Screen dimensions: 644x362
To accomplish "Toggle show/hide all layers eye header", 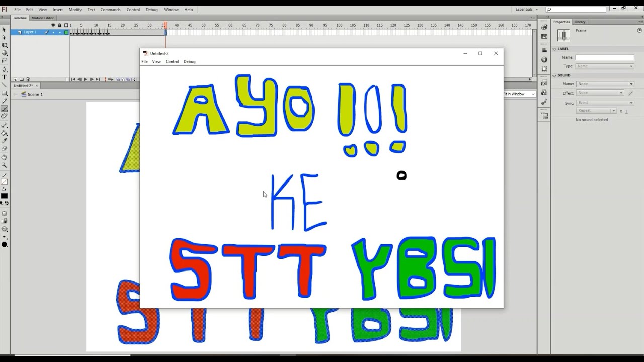I will [x=53, y=25].
